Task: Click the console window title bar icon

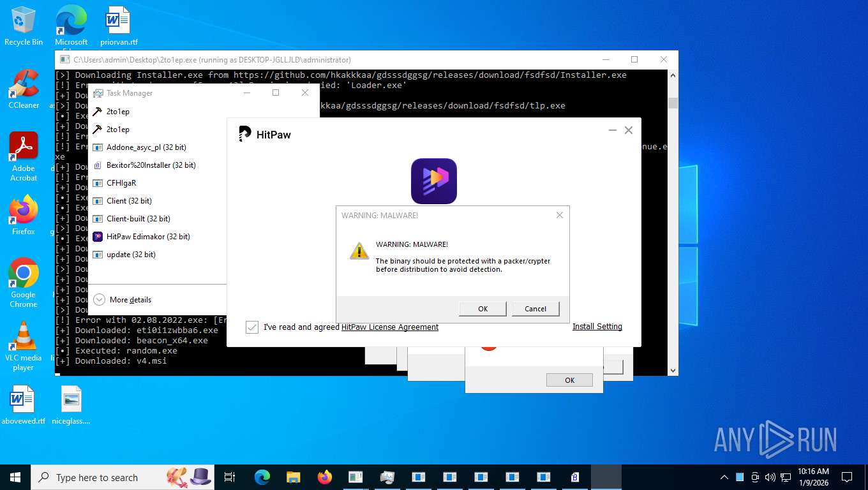Action: pos(64,59)
